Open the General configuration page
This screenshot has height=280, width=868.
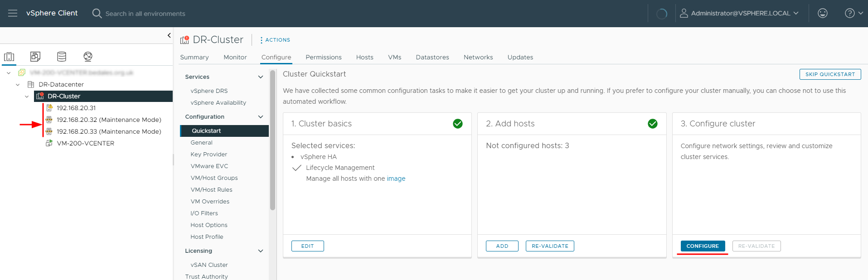(201, 143)
